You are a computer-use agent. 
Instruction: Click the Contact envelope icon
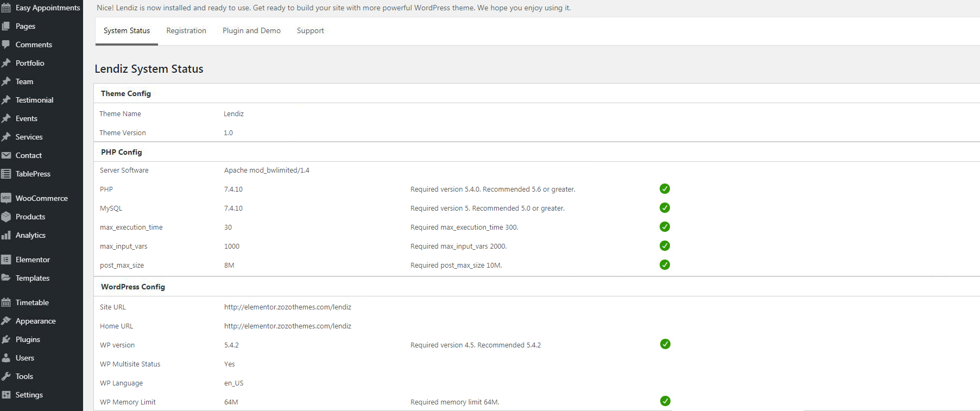click(x=6, y=155)
